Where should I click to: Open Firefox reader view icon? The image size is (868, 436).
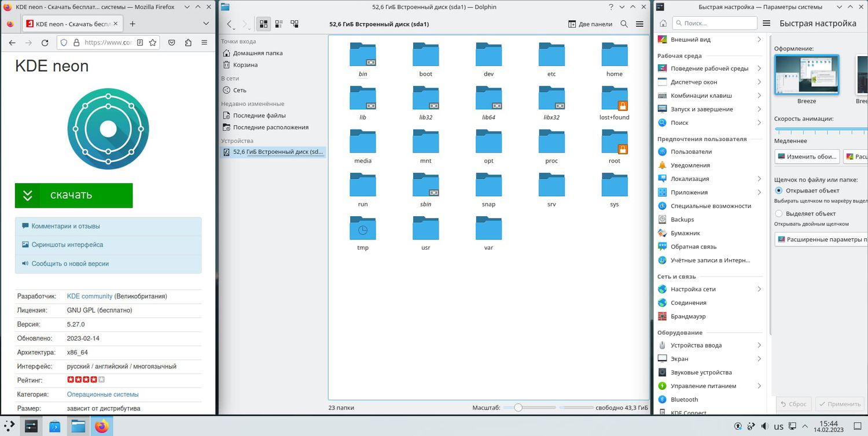click(140, 43)
